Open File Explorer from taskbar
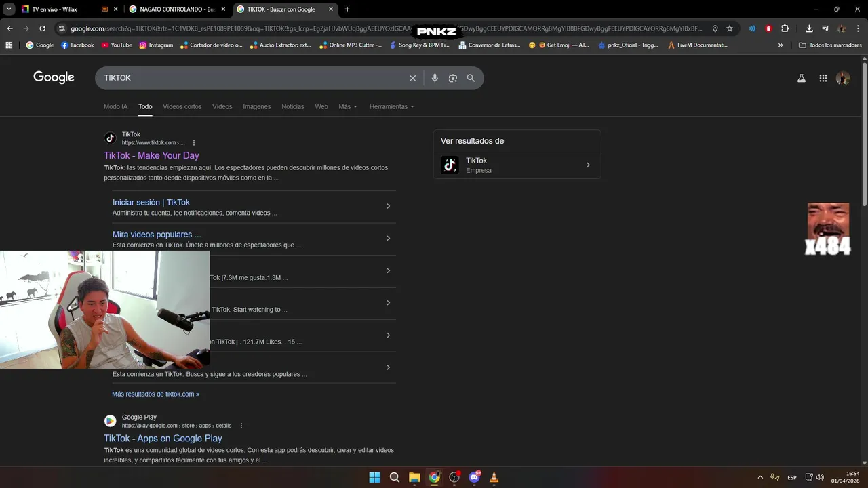Image resolution: width=868 pixels, height=488 pixels. click(x=414, y=477)
